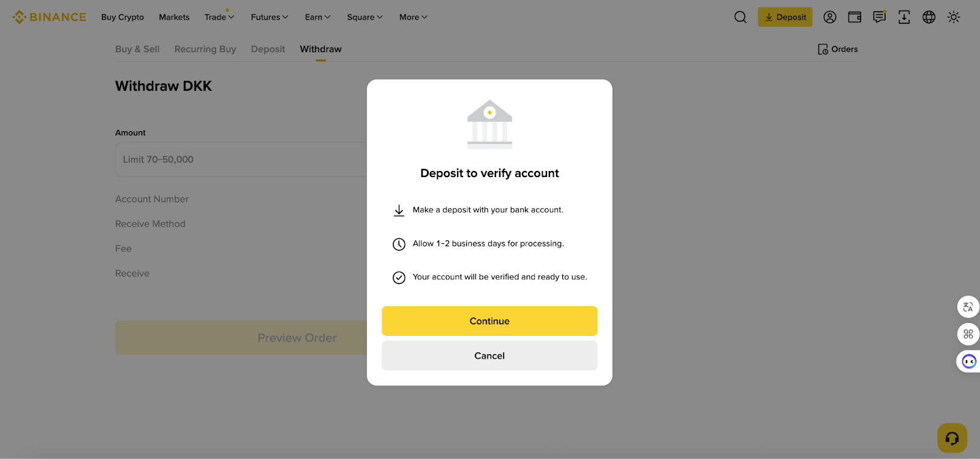Open the download app icon
The image size is (980, 459).
pos(904,17)
